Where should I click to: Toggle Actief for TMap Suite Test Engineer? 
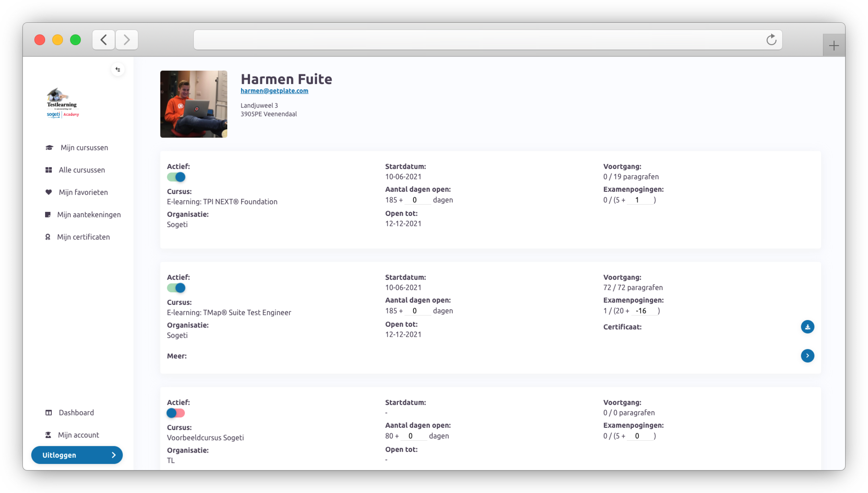click(x=176, y=288)
